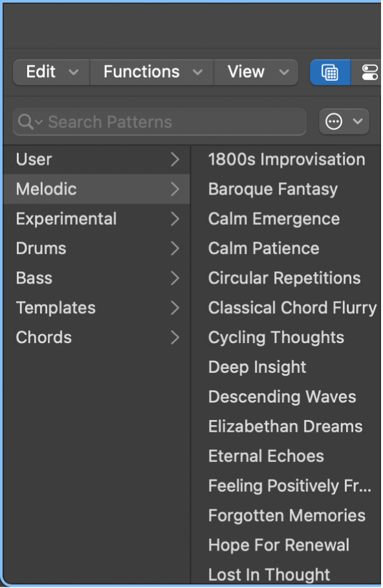Expand the Templates category

click(174, 308)
